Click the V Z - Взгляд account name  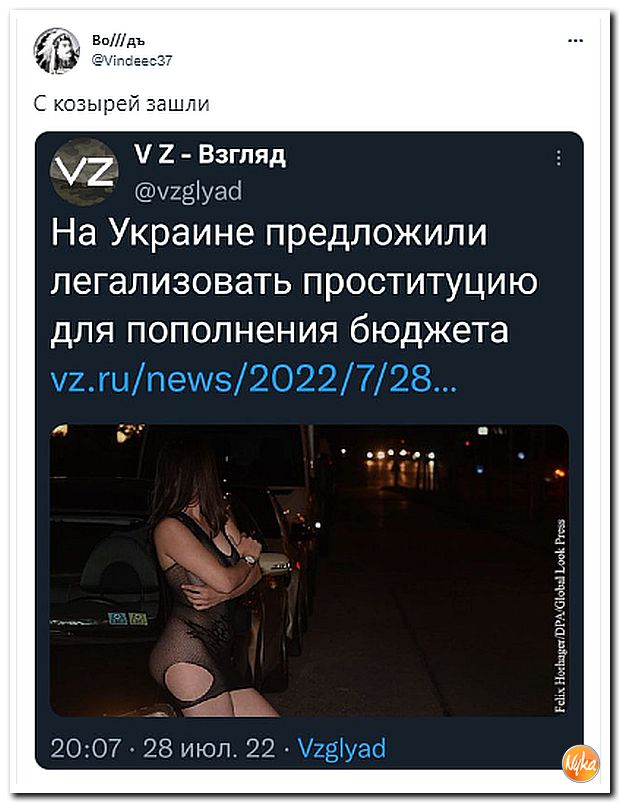pyautogui.click(x=209, y=155)
